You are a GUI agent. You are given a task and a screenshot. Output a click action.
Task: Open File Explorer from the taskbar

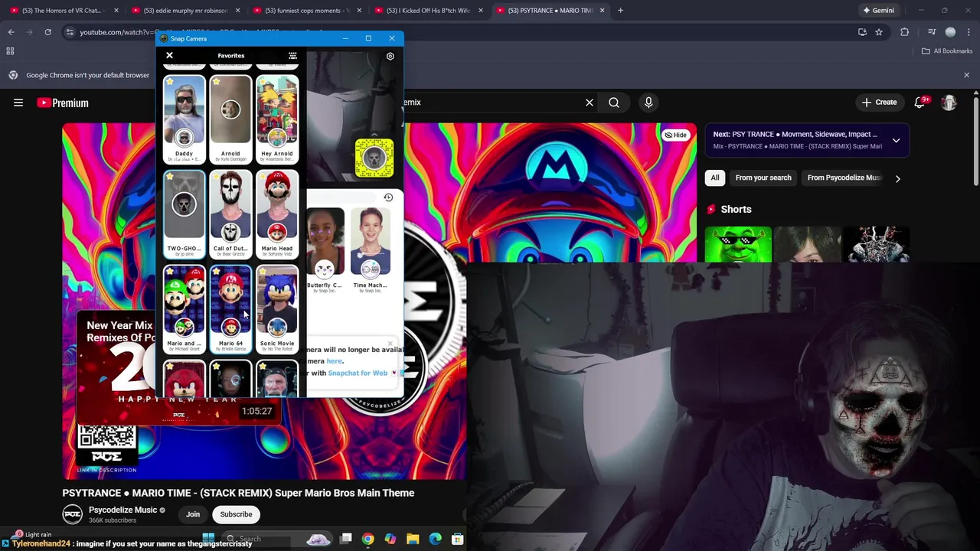click(413, 539)
